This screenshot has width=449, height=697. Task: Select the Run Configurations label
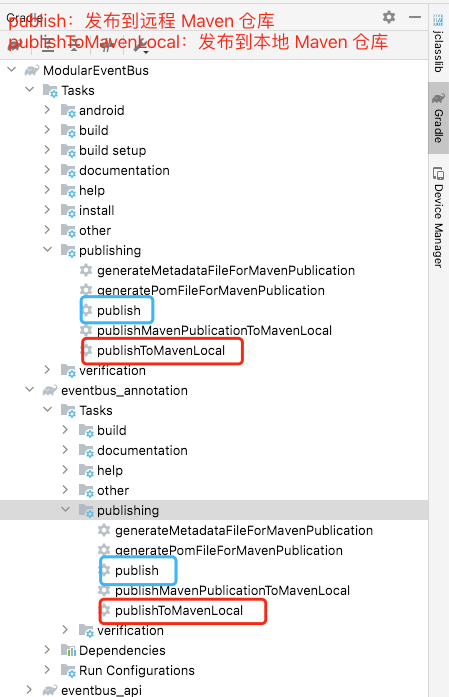[137, 670]
